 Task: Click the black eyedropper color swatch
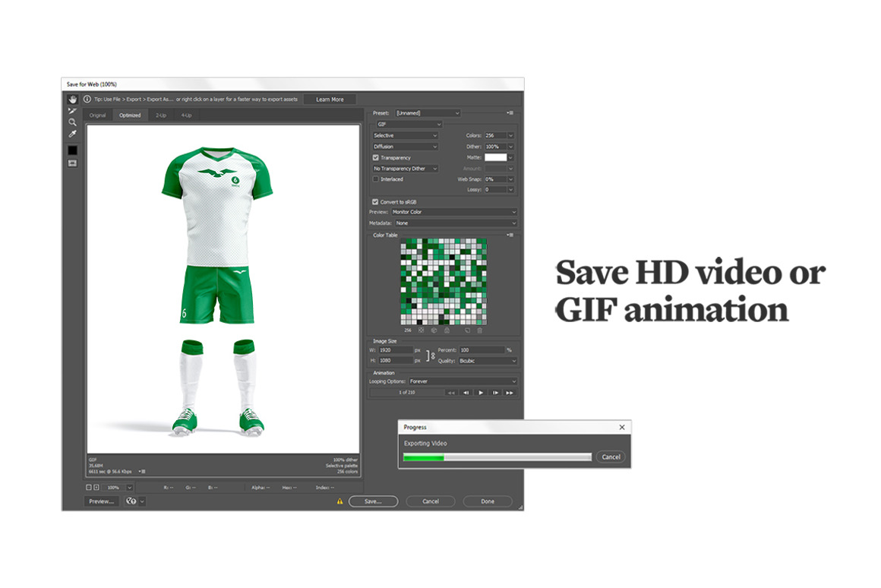tap(73, 150)
